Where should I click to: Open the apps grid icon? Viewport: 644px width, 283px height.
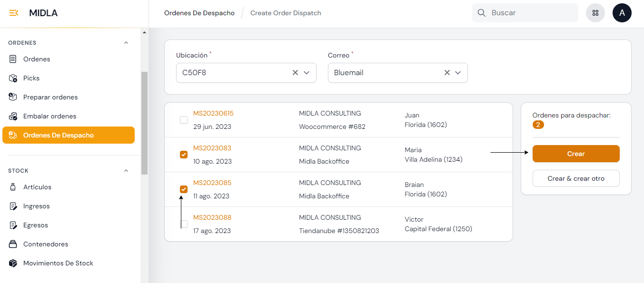coord(595,13)
